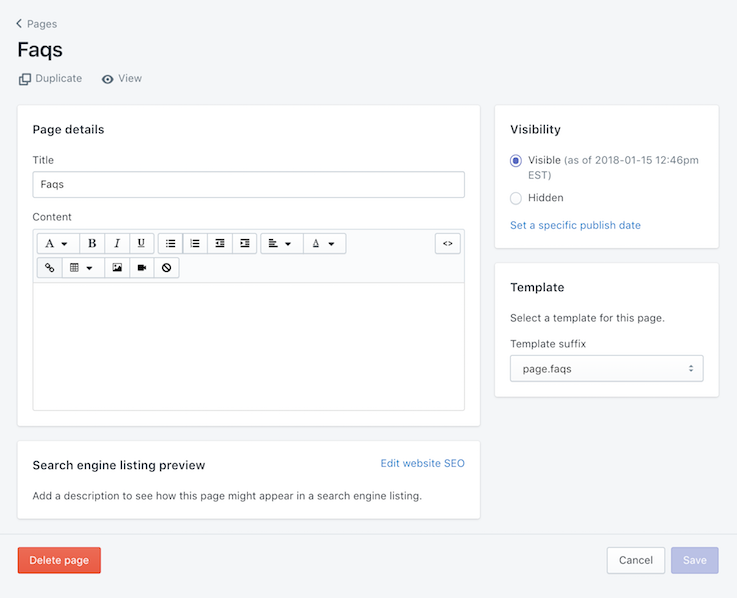Toggle bold formatting in the editor
This screenshot has height=598, width=737.
[x=92, y=243]
